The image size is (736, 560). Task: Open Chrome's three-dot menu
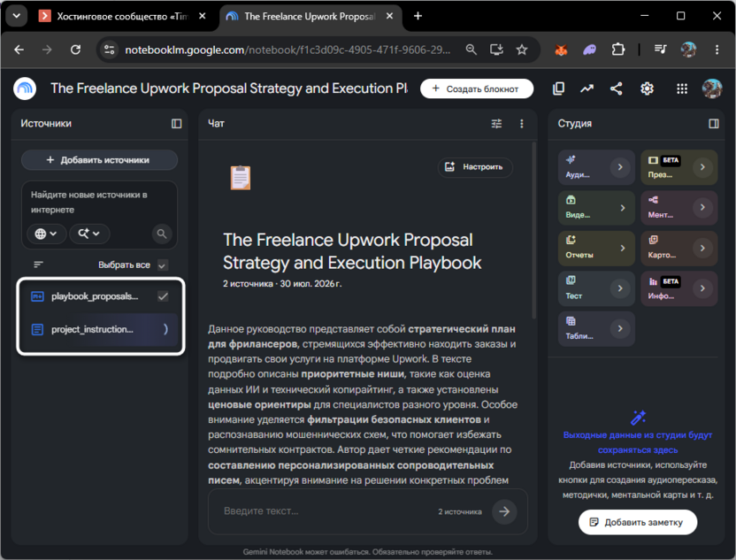(x=717, y=50)
